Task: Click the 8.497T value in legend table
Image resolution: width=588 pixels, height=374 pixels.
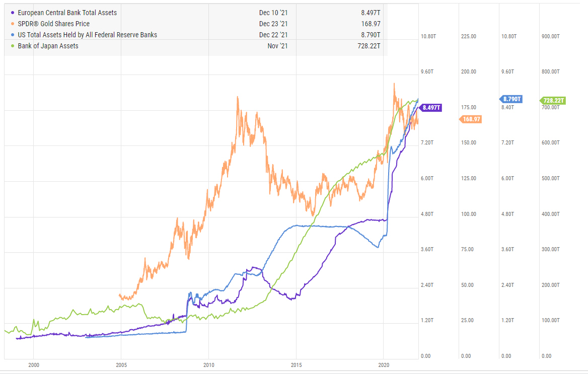Action: pyautogui.click(x=371, y=13)
